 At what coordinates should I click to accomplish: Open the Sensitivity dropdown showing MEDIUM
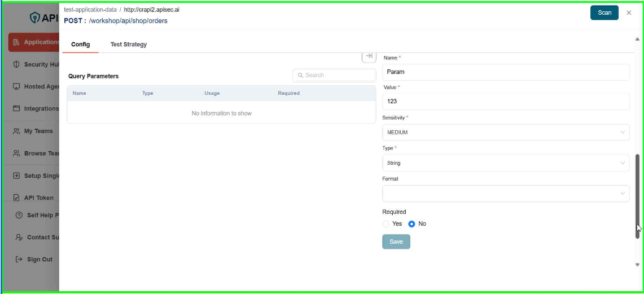tap(505, 133)
